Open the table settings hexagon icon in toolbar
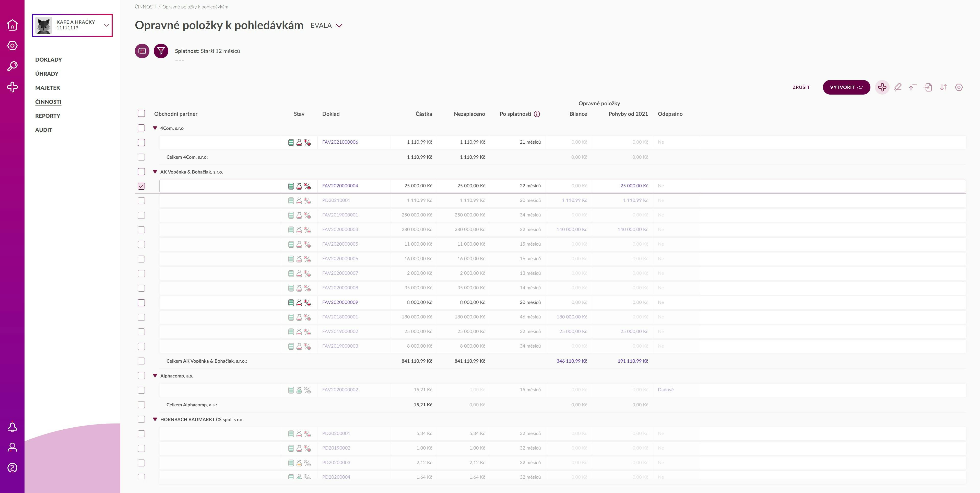Image resolution: width=980 pixels, height=493 pixels. tap(959, 87)
